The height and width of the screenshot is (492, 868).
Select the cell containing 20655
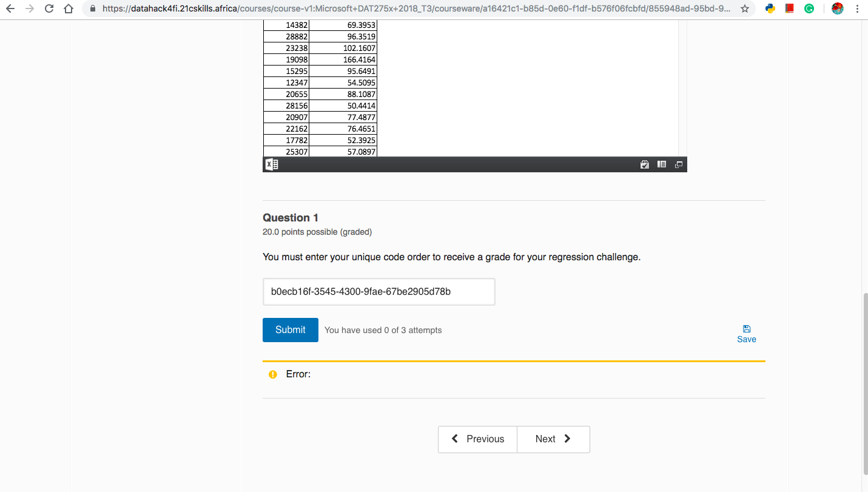(x=286, y=94)
